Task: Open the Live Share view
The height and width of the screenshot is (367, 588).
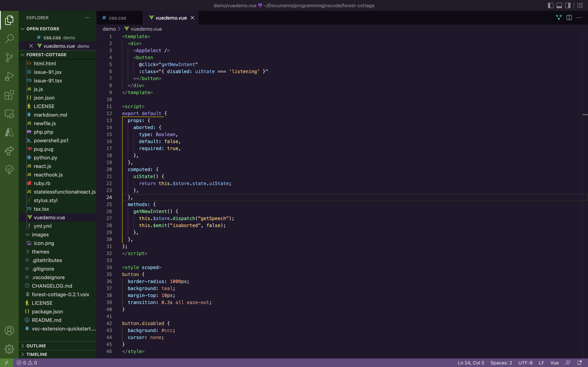Action: [x=9, y=151]
